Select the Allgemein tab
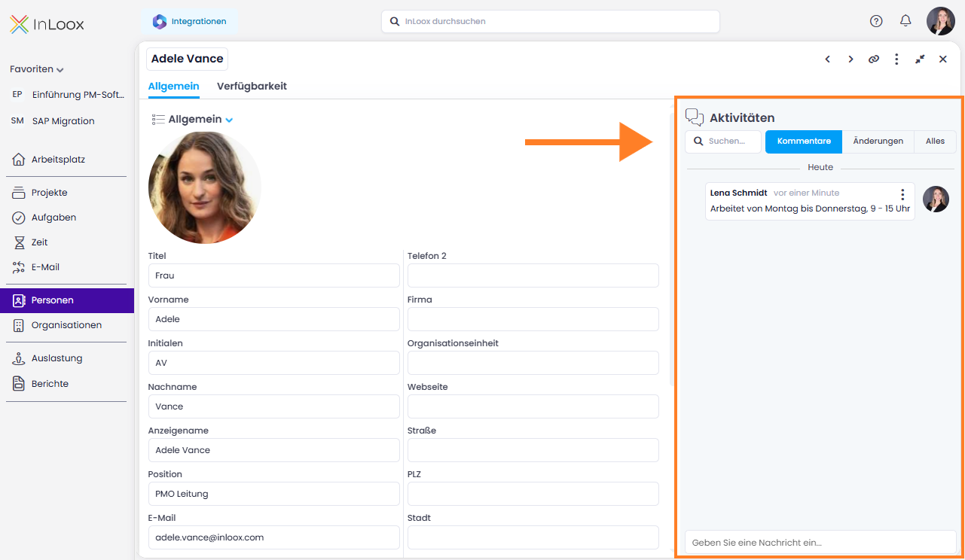 pyautogui.click(x=174, y=86)
